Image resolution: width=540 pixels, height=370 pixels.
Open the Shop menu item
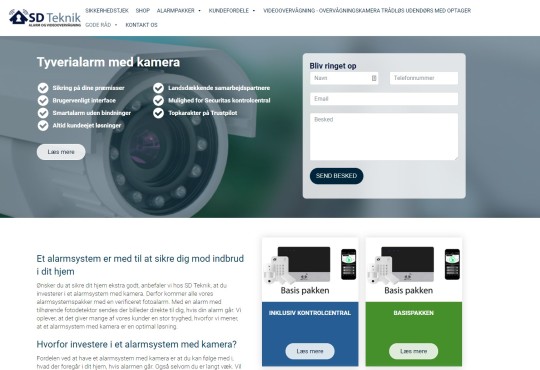click(143, 11)
